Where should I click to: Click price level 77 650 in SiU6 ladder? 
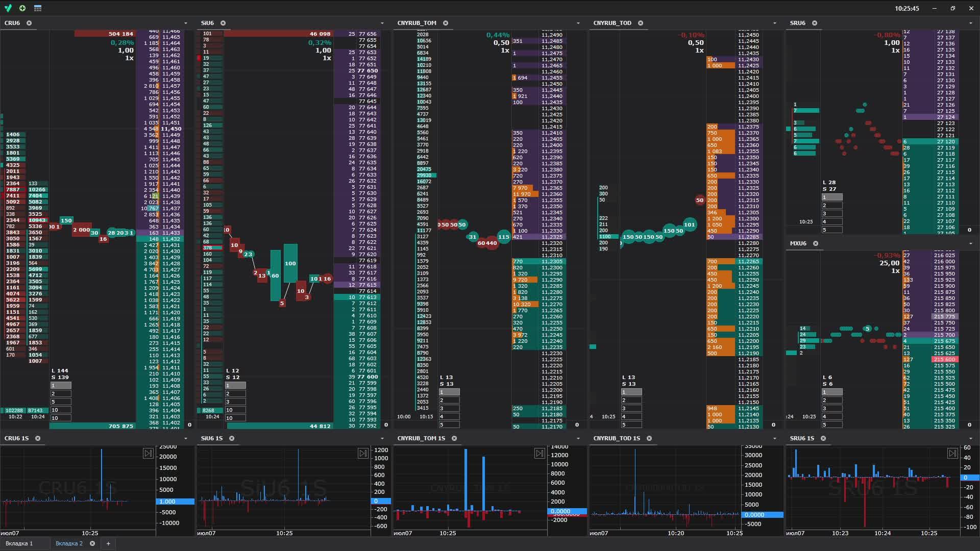coord(367,71)
